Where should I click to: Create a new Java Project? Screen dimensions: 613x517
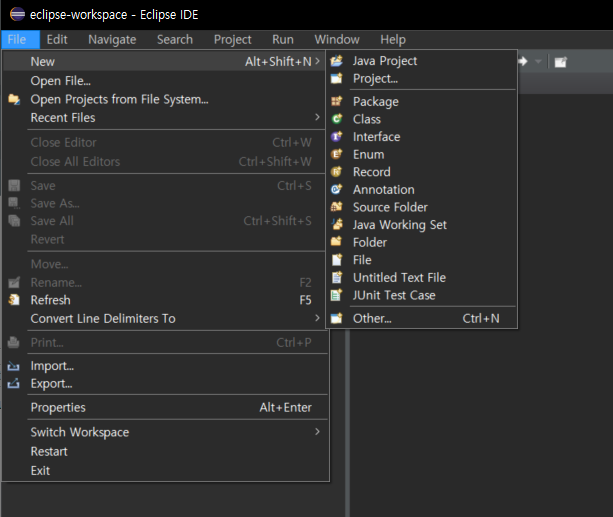(x=421, y=61)
